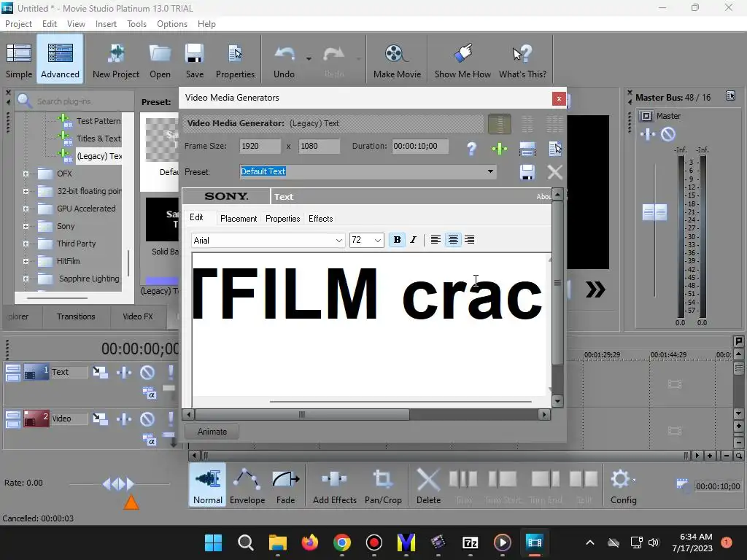Close the Video Media Generators dialog
The width and height of the screenshot is (747, 560).
(559, 98)
